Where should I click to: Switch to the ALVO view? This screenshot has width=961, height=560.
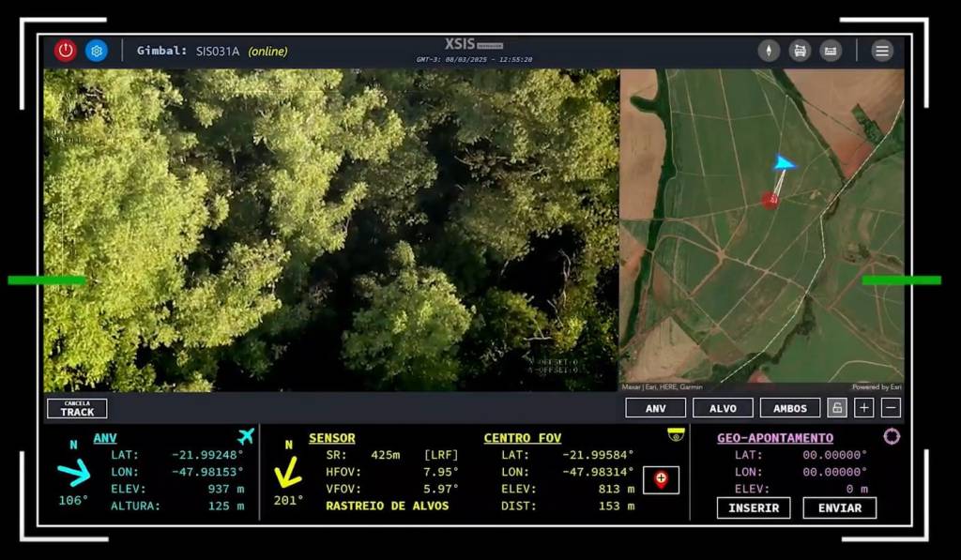pyautogui.click(x=723, y=408)
